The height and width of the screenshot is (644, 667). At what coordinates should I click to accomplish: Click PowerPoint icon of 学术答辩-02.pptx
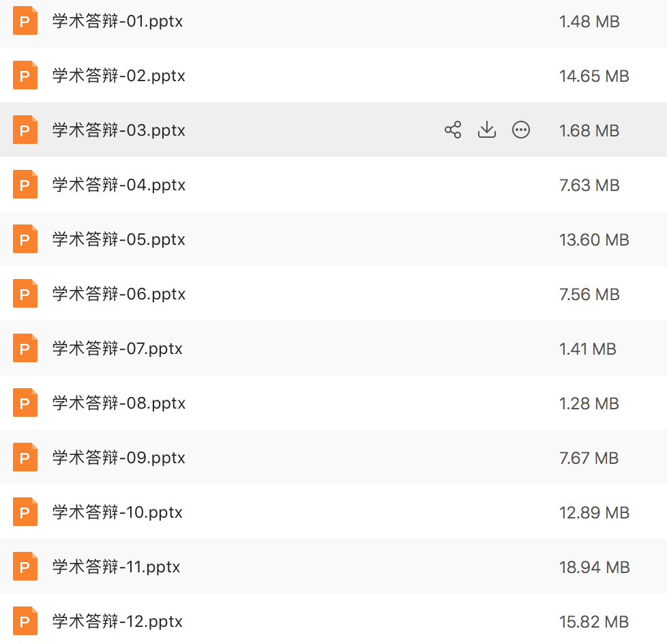[25, 75]
